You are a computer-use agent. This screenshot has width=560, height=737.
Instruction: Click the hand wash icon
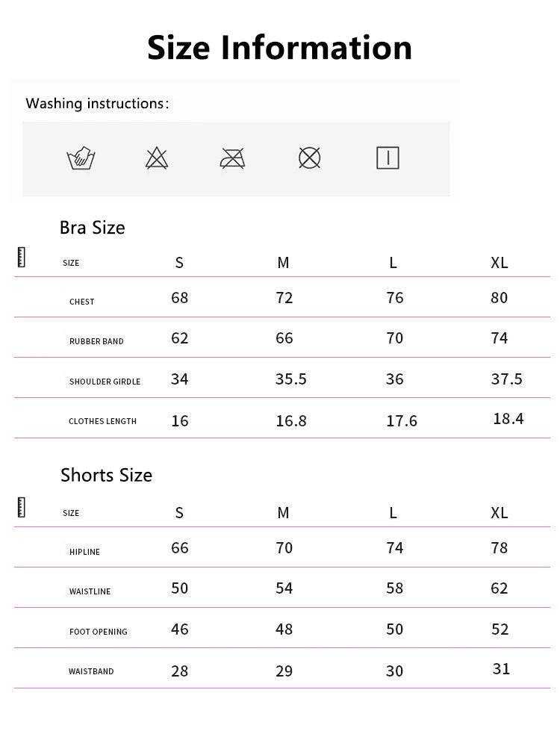81,158
